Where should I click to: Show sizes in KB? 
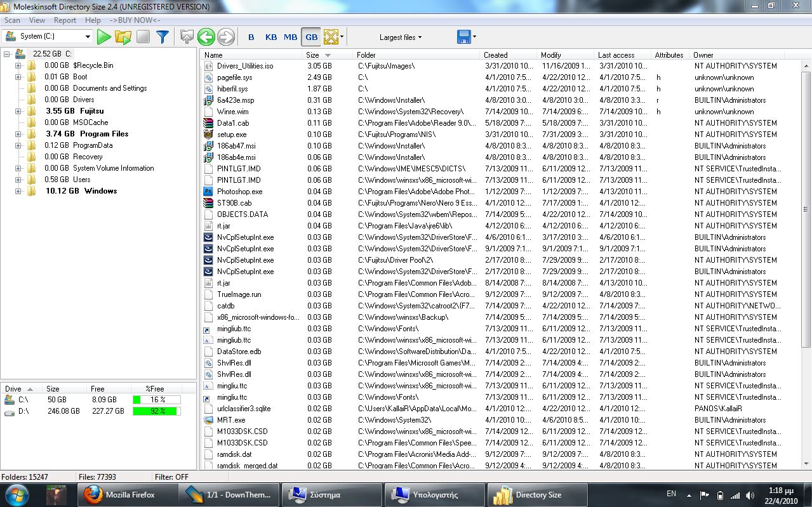pyautogui.click(x=271, y=37)
